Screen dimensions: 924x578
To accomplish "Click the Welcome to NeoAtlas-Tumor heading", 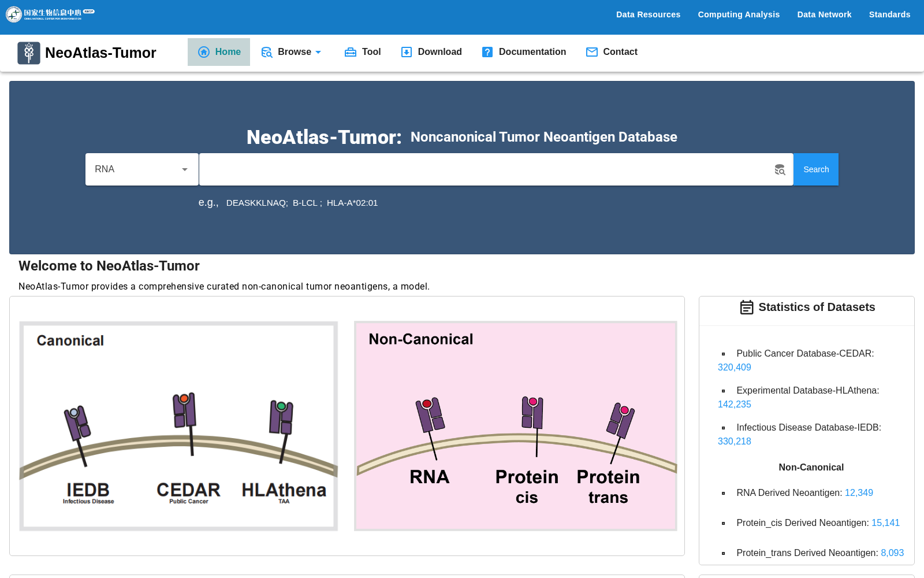I will pos(109,266).
